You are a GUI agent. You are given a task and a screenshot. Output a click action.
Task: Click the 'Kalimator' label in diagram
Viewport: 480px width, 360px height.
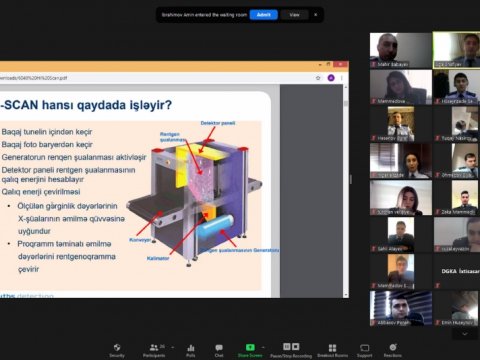(x=158, y=258)
